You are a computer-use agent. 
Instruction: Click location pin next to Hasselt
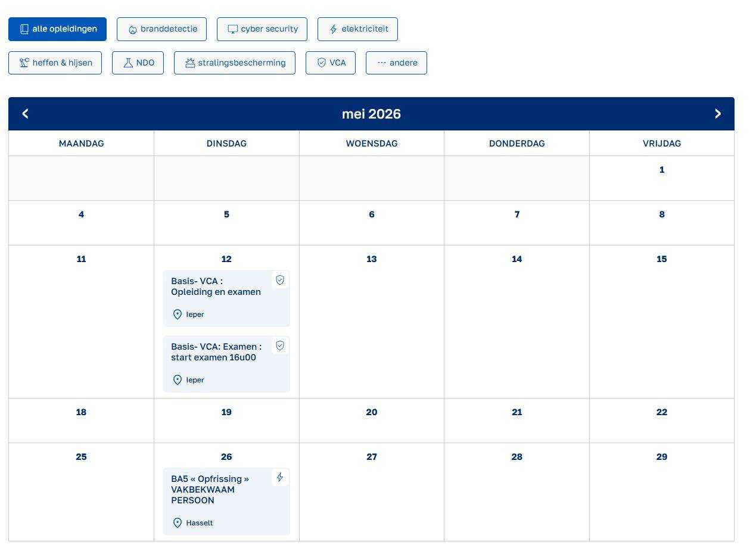point(177,523)
